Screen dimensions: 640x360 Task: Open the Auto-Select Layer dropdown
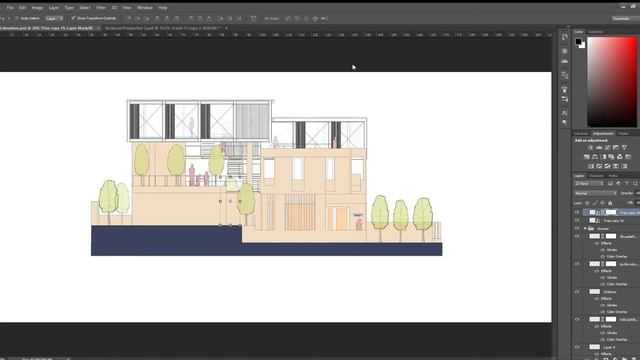pyautogui.click(x=54, y=18)
